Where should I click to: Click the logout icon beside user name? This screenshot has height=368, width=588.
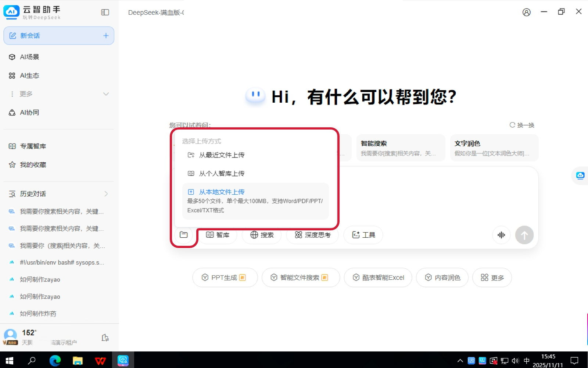pos(105,338)
